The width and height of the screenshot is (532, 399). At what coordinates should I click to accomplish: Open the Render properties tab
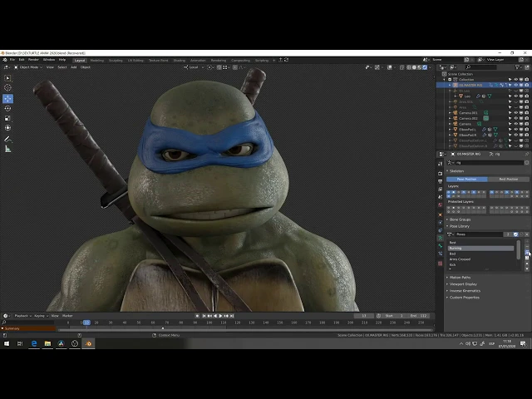[440, 174]
